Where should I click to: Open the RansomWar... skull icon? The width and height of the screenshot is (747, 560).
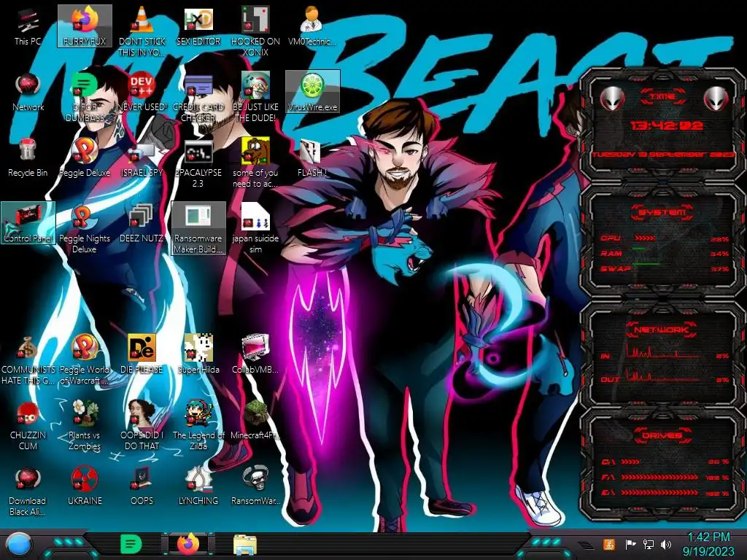pos(255,486)
